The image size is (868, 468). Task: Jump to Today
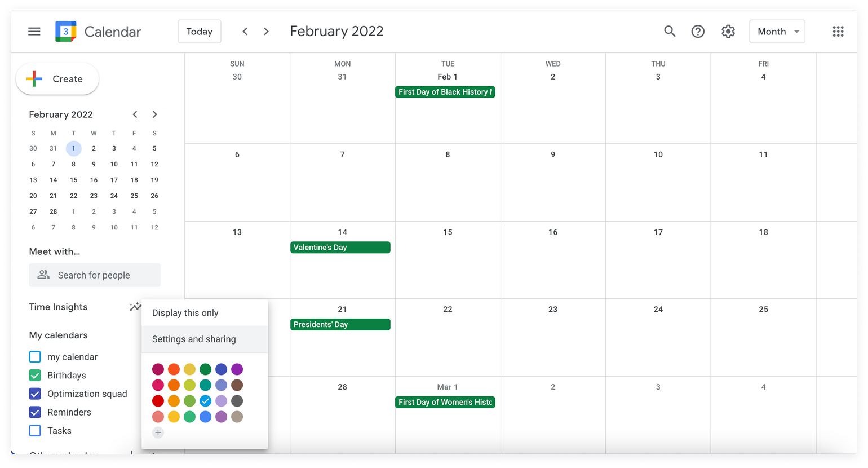200,32
